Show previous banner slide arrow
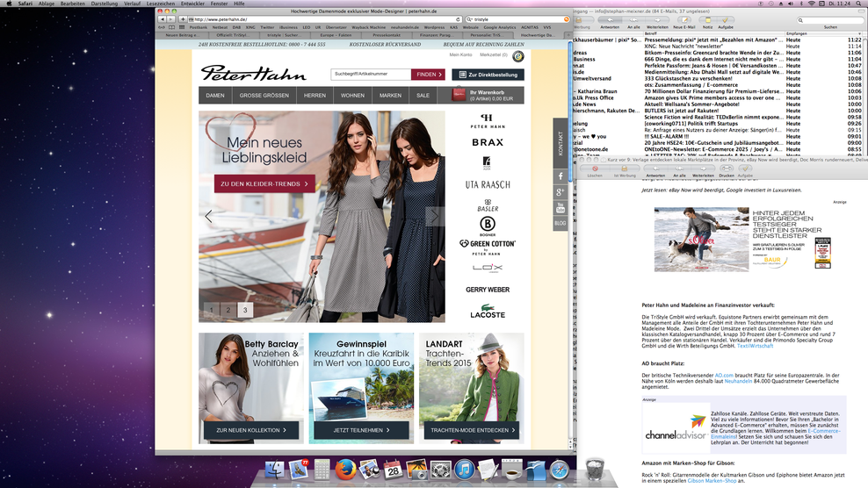 click(208, 216)
